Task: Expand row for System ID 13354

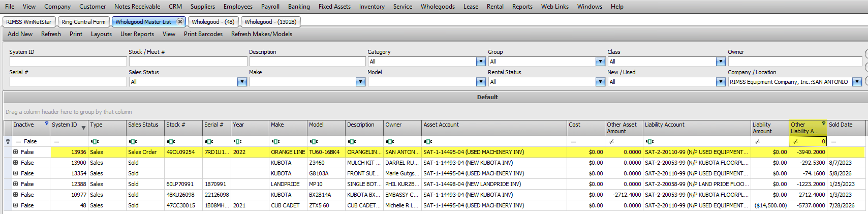Action: (x=16, y=173)
